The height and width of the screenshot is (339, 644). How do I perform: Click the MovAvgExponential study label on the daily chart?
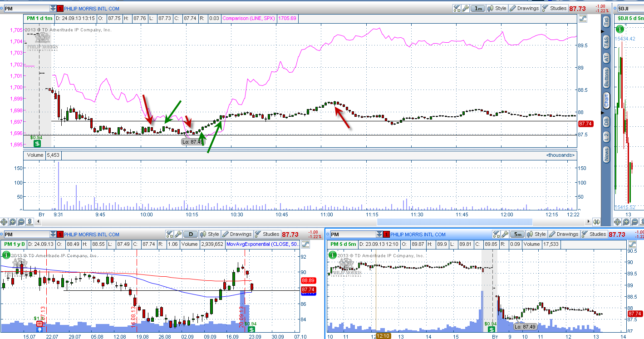(x=261, y=244)
